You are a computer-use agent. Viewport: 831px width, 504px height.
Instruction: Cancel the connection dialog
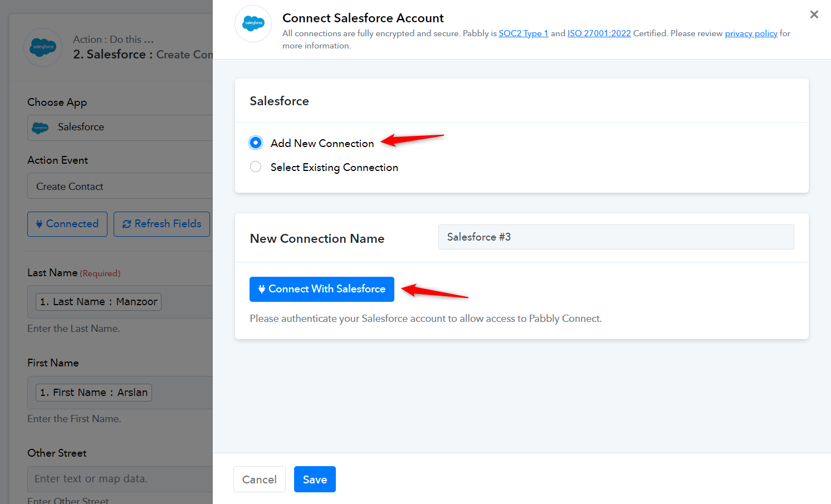click(x=260, y=479)
